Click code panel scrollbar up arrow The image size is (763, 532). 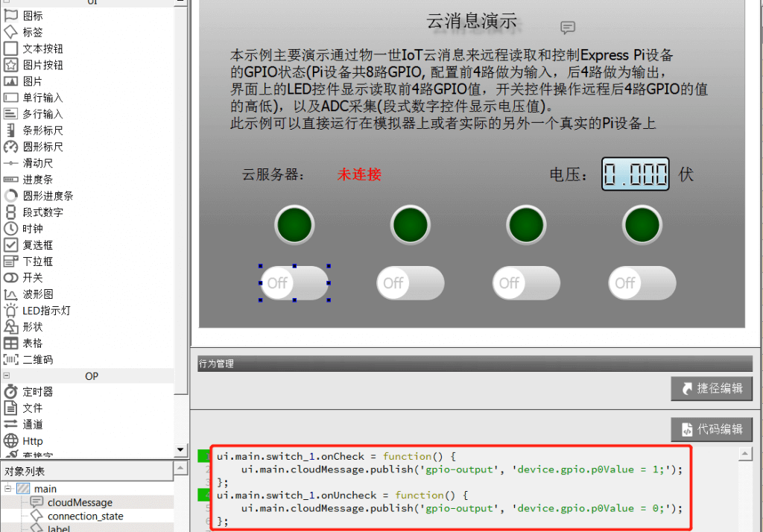(745, 454)
